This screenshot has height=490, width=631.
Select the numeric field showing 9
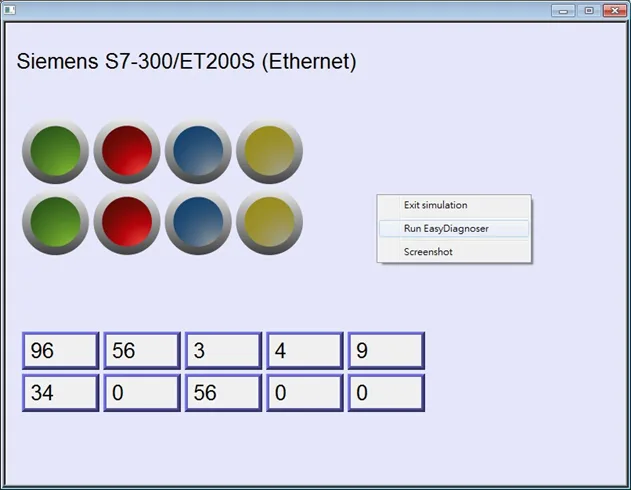click(x=386, y=350)
